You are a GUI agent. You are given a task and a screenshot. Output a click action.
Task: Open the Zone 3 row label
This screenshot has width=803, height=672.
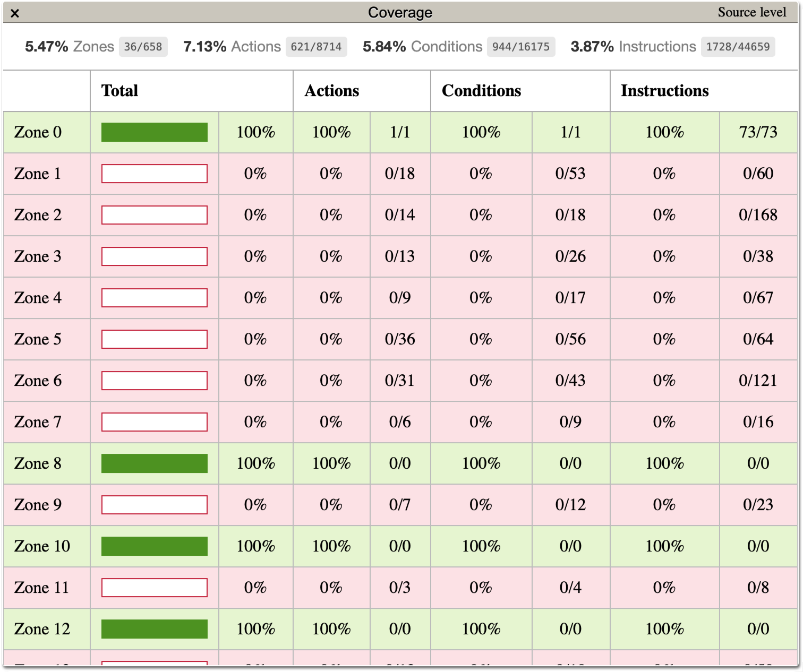point(38,256)
